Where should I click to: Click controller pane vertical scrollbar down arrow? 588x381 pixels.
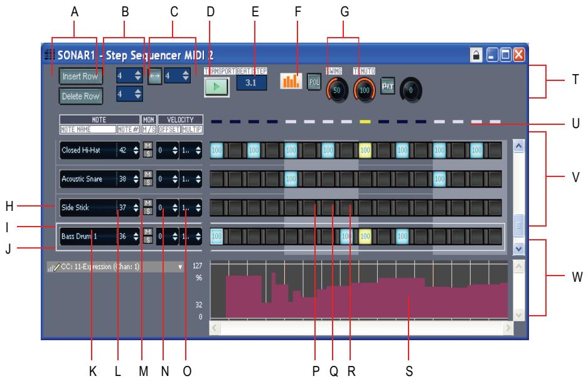click(x=518, y=315)
